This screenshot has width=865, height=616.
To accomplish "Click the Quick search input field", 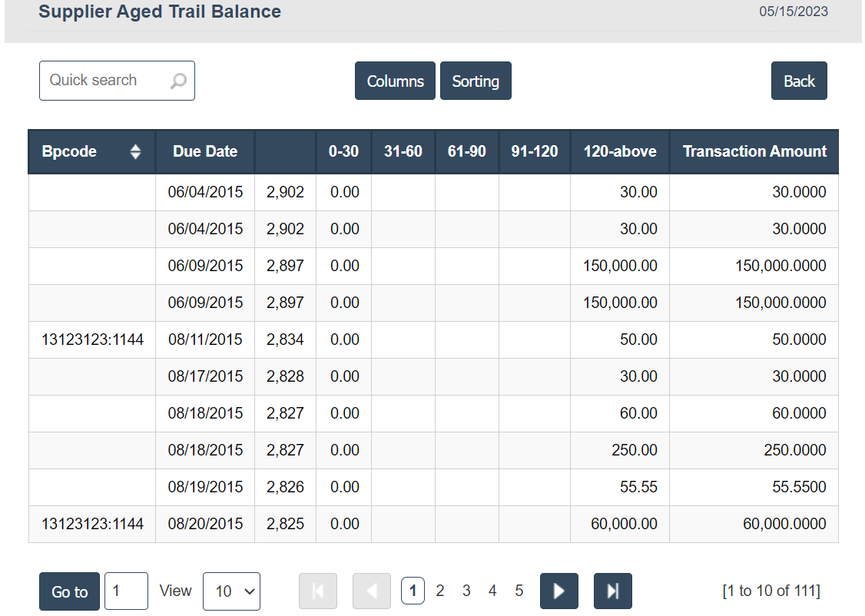I will (x=104, y=81).
